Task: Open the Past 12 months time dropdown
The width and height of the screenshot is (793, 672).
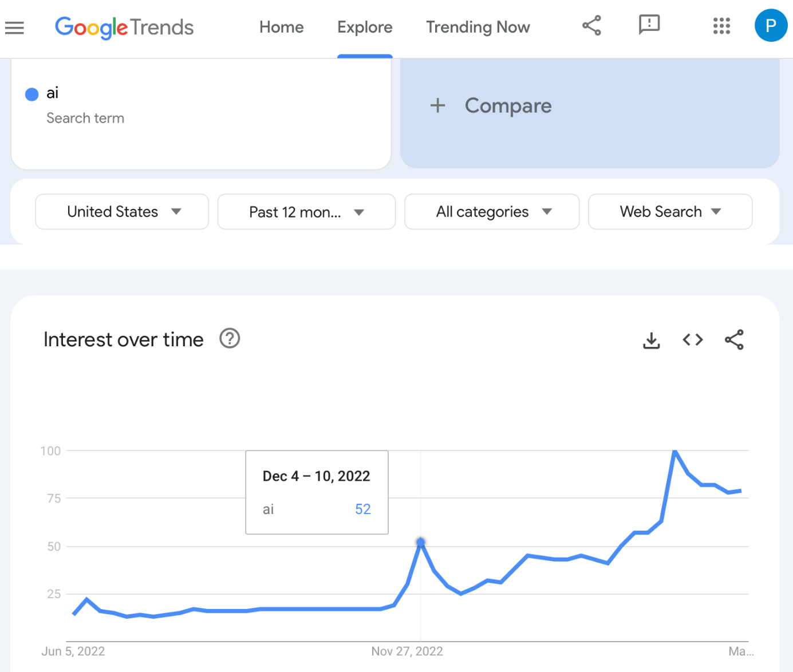Action: (306, 212)
